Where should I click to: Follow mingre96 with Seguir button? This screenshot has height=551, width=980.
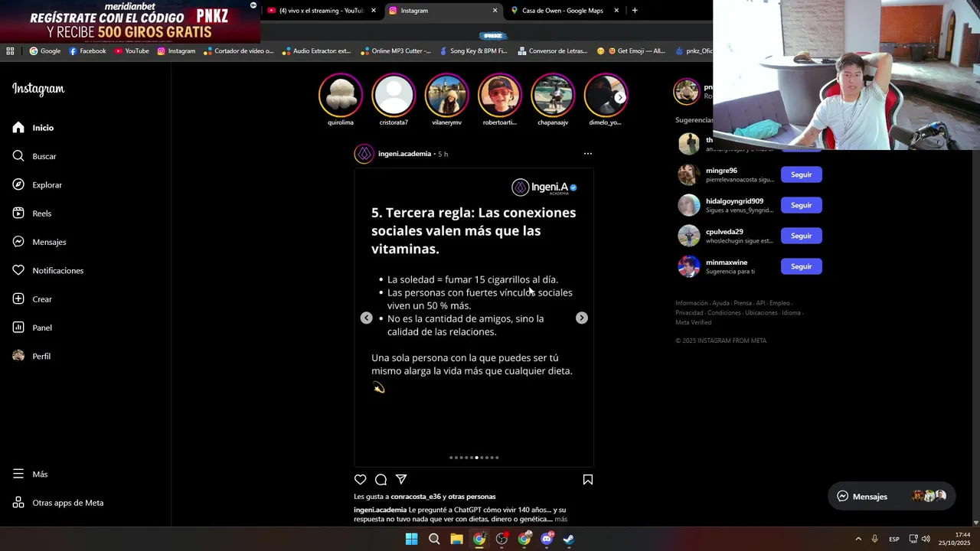801,174
